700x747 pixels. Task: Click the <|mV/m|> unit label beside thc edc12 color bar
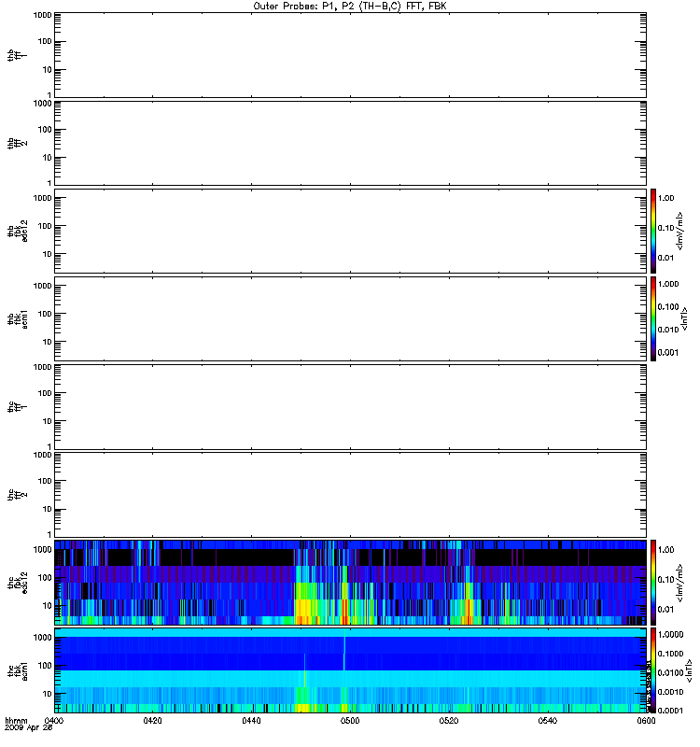[x=680, y=583]
